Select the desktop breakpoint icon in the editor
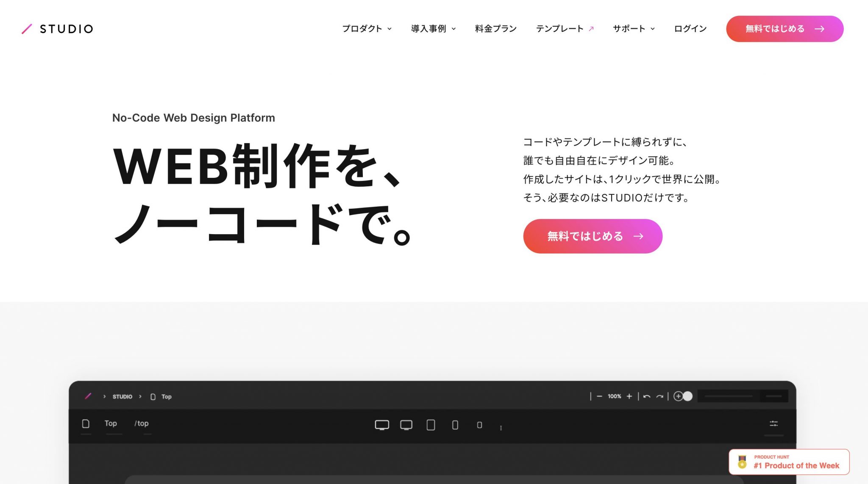The width and height of the screenshot is (868, 484). (x=382, y=426)
